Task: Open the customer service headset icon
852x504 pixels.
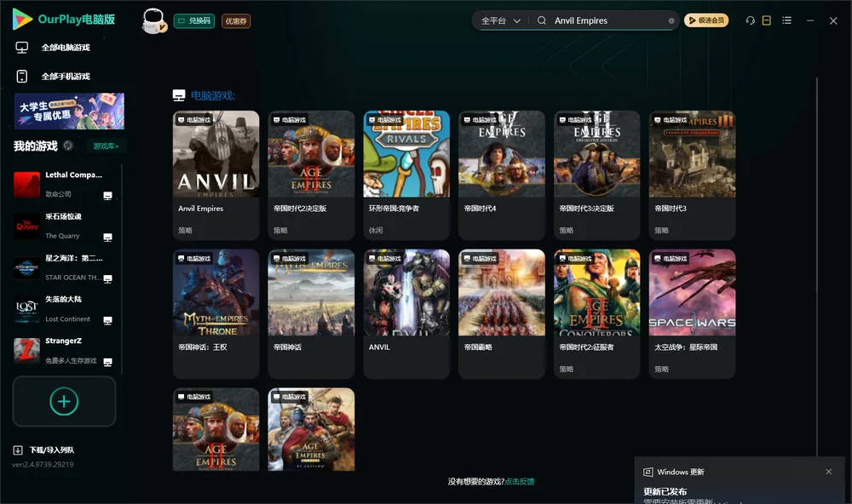Action: [750, 20]
